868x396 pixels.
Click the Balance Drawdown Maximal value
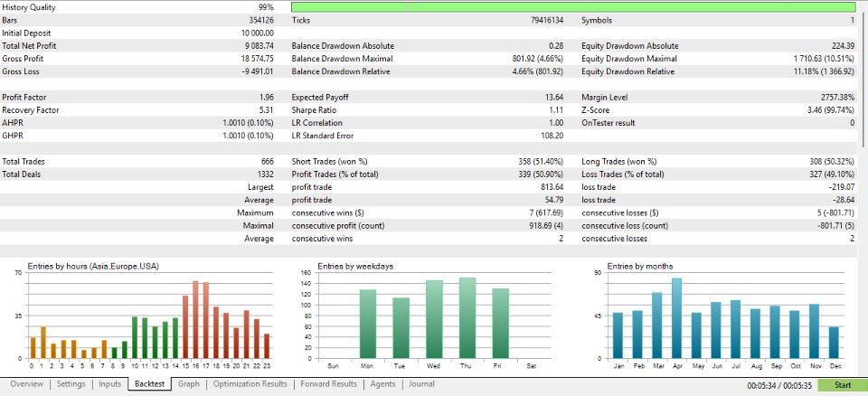[x=538, y=59]
